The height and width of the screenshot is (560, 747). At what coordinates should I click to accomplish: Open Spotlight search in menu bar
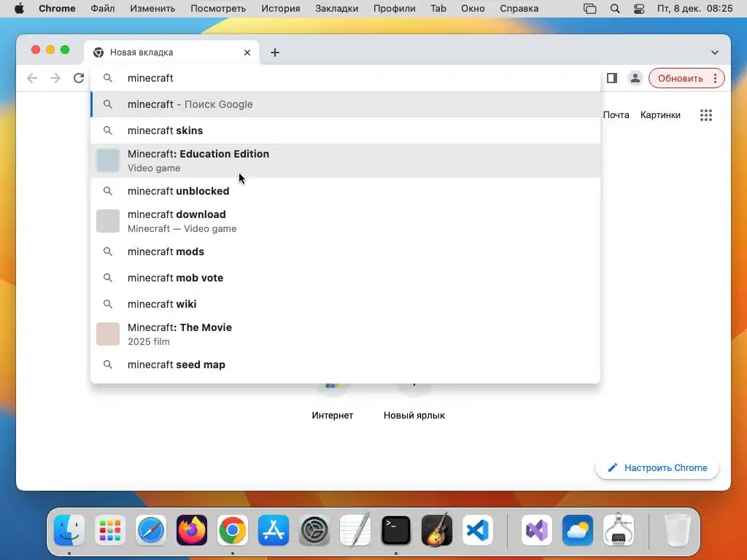(615, 9)
